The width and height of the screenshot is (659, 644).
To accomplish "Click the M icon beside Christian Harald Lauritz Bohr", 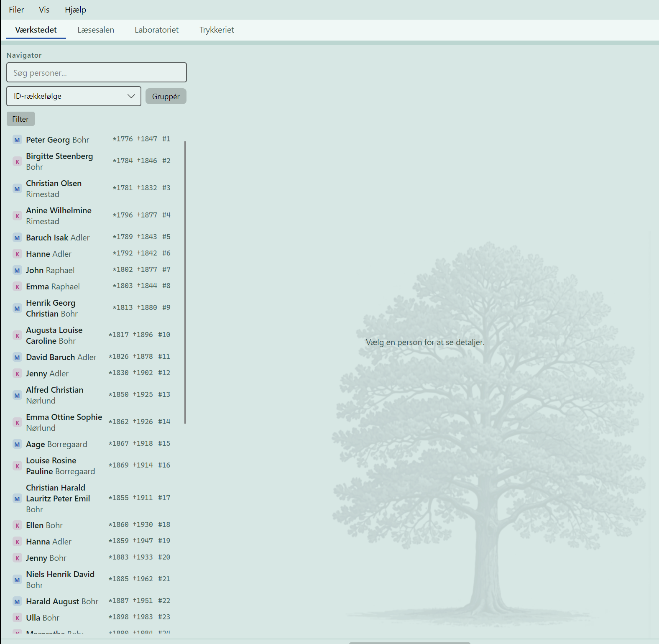I will 17,498.
